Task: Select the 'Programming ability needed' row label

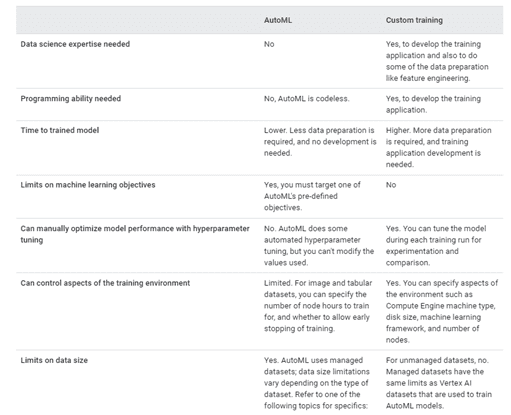Action: pos(71,99)
